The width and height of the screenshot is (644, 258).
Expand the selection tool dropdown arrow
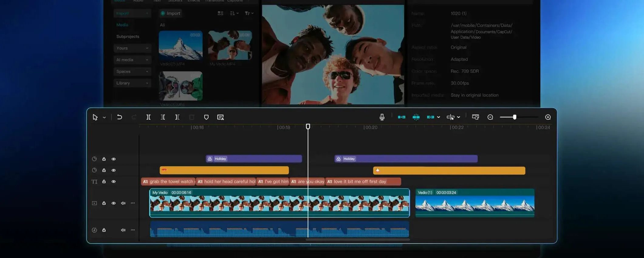pos(104,117)
